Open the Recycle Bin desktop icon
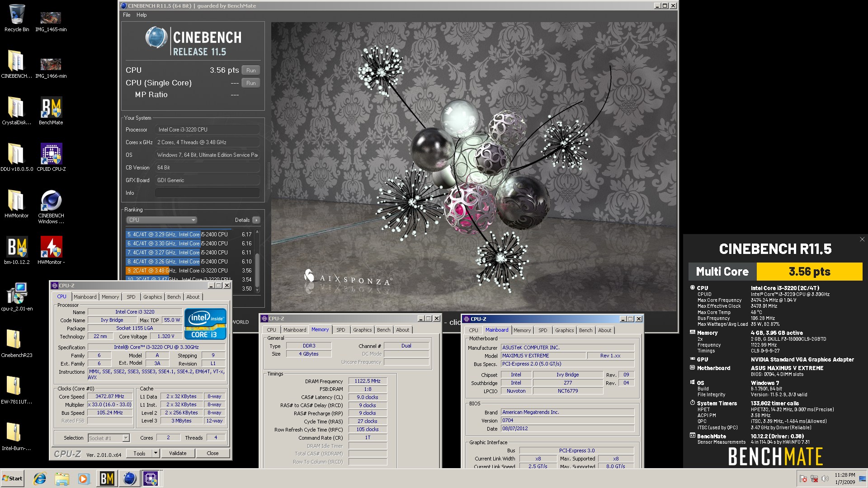 [x=17, y=18]
